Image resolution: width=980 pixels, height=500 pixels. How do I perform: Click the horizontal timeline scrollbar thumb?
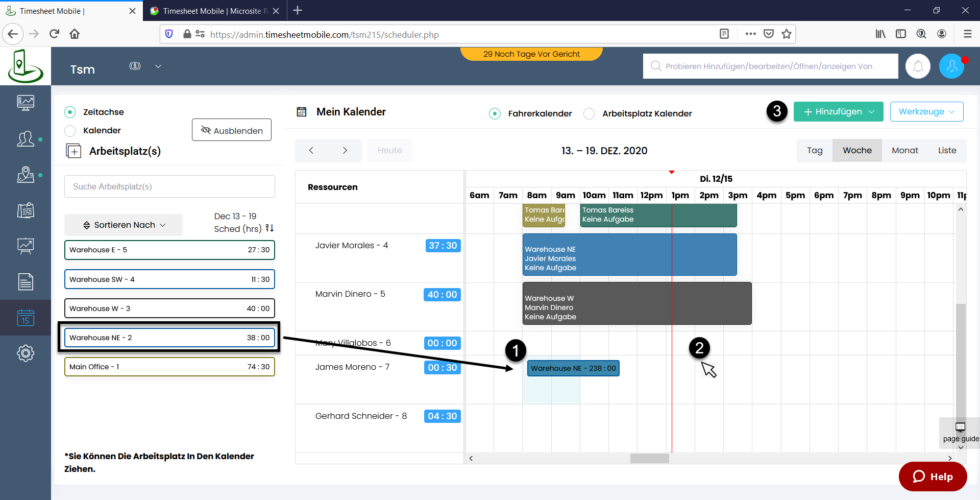[x=649, y=459]
